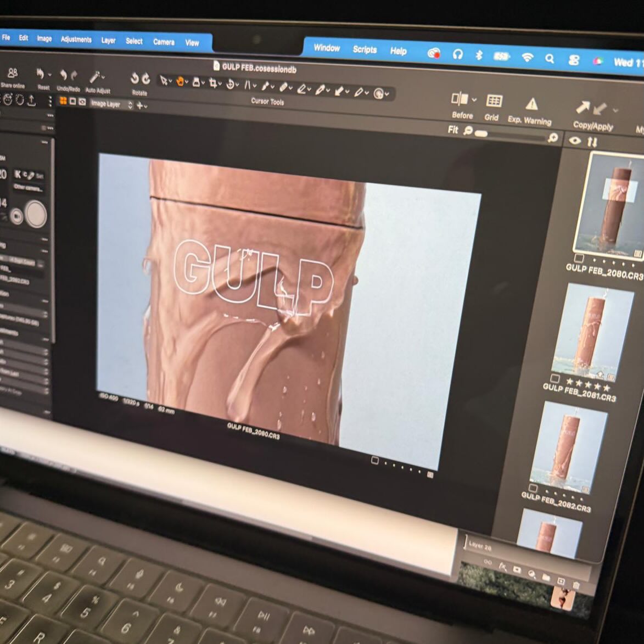Click the Share online icon
644x644 pixels.
(12, 74)
